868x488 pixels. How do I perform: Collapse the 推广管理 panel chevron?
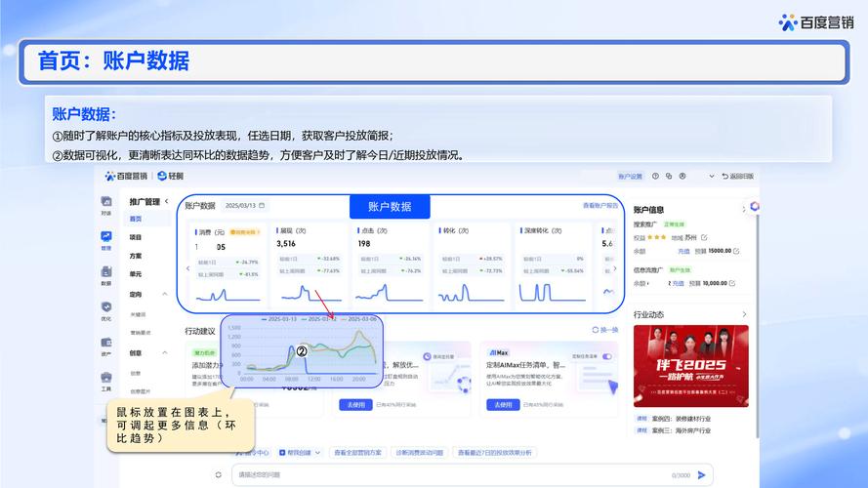coord(166,201)
